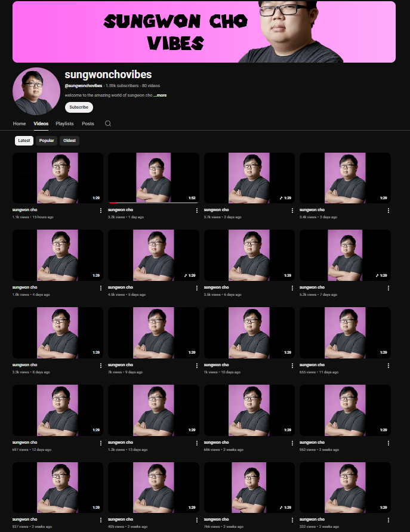The height and width of the screenshot is (532, 410).
Task: Subscribe to the sungwonchovibes channel
Action: pos(79,107)
